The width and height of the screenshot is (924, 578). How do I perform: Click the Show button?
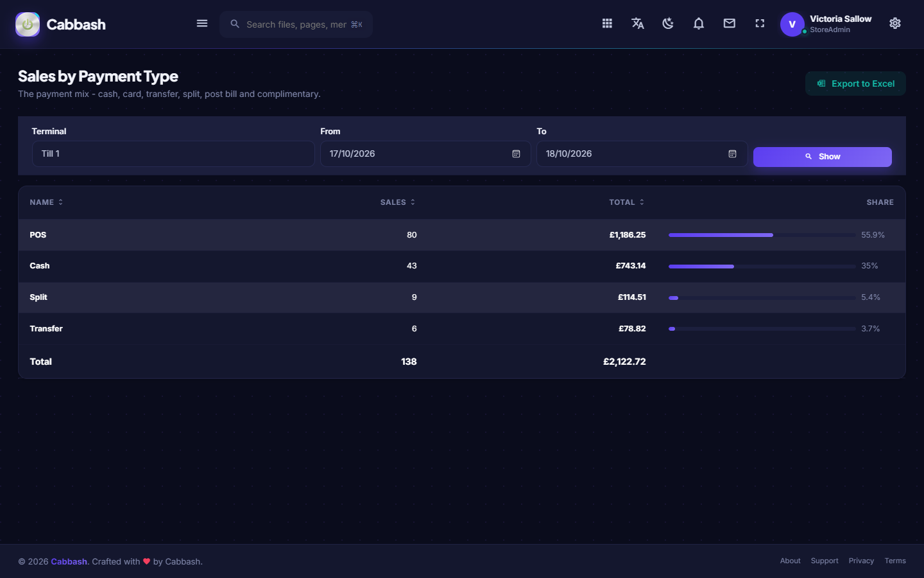822,157
